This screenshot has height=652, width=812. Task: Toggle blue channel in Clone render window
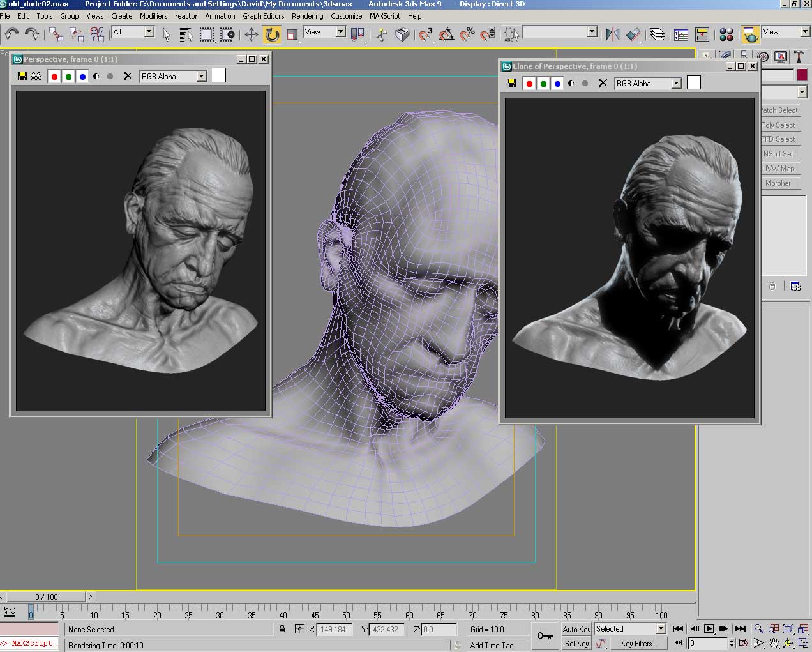557,84
